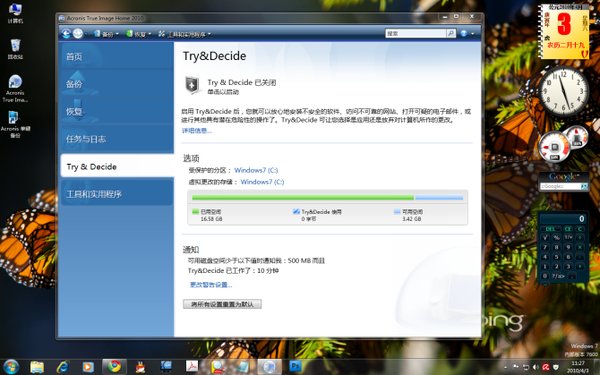Open the 备份 (Backup) toolbar dropdown
Viewport: 600px width, 375px height.
pyautogui.click(x=106, y=34)
